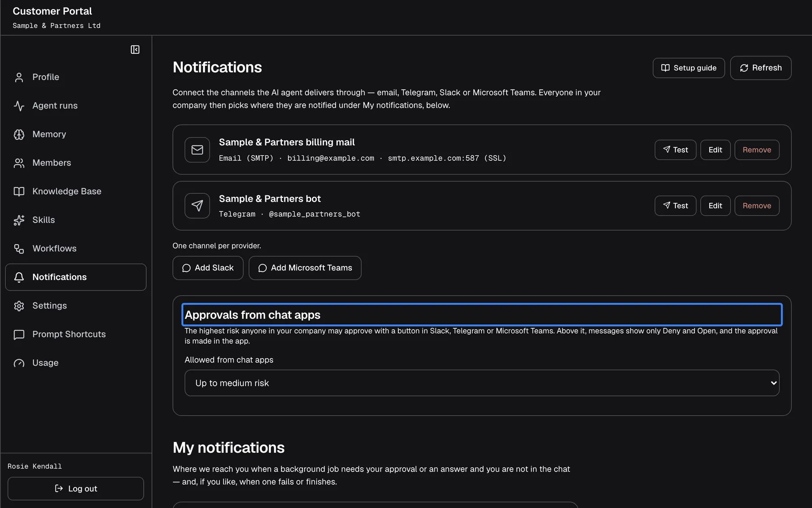812x508 pixels.
Task: Click the Agent runs activity icon
Action: 19,106
